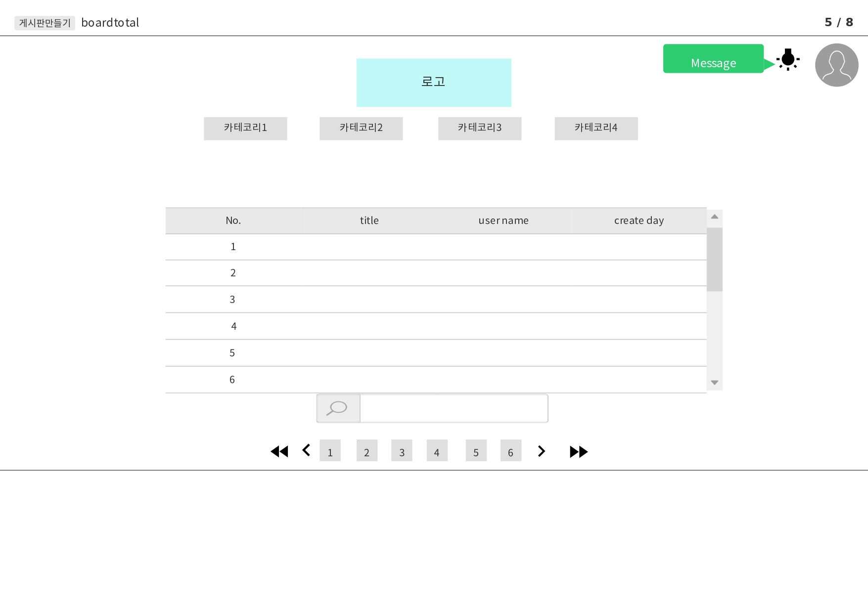Select page 6 in pagination
Viewport: 868px width, 613px height.
[510, 451]
